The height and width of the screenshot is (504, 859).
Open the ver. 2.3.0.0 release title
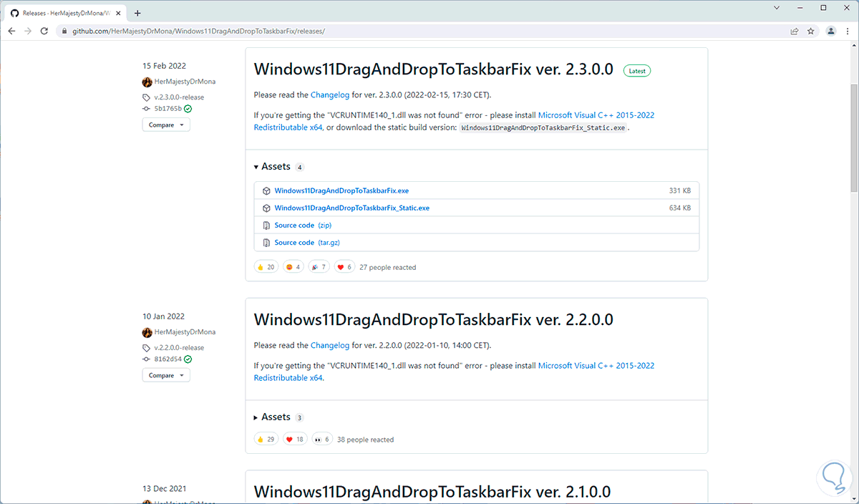[x=434, y=69]
